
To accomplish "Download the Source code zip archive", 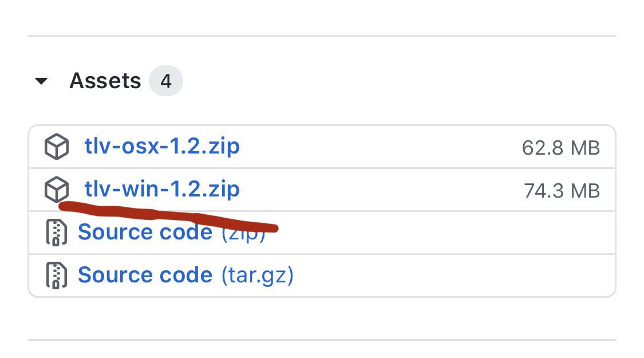I will 145,233.
